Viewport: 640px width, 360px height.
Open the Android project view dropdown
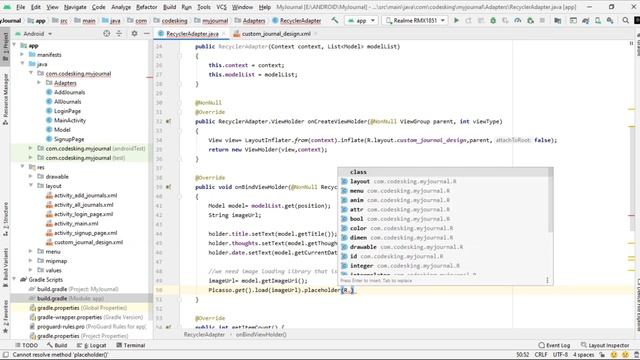pos(33,34)
